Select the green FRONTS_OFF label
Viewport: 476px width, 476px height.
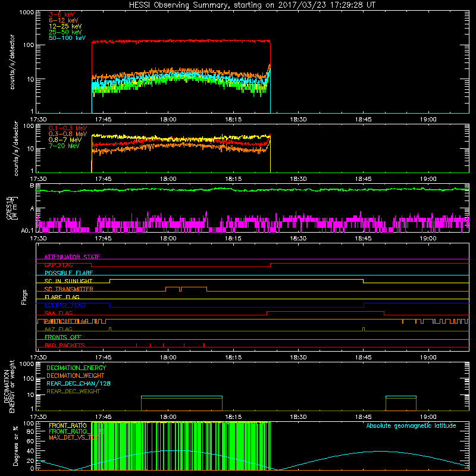63,337
